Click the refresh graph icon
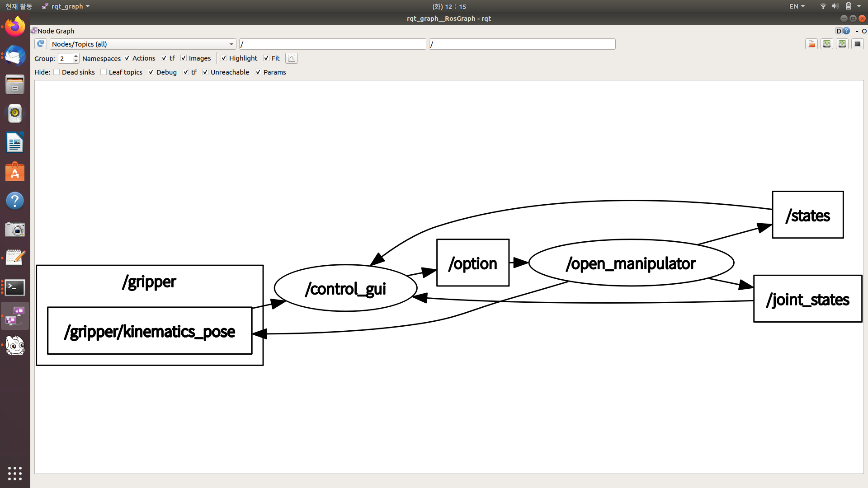 (41, 44)
